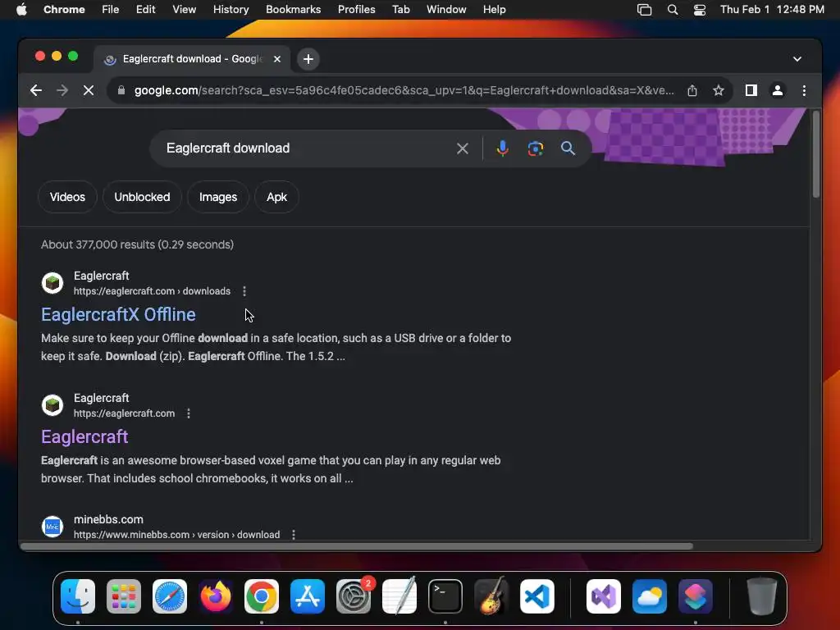This screenshot has height=630, width=840.
Task: Open the Tab menu
Action: (400, 10)
